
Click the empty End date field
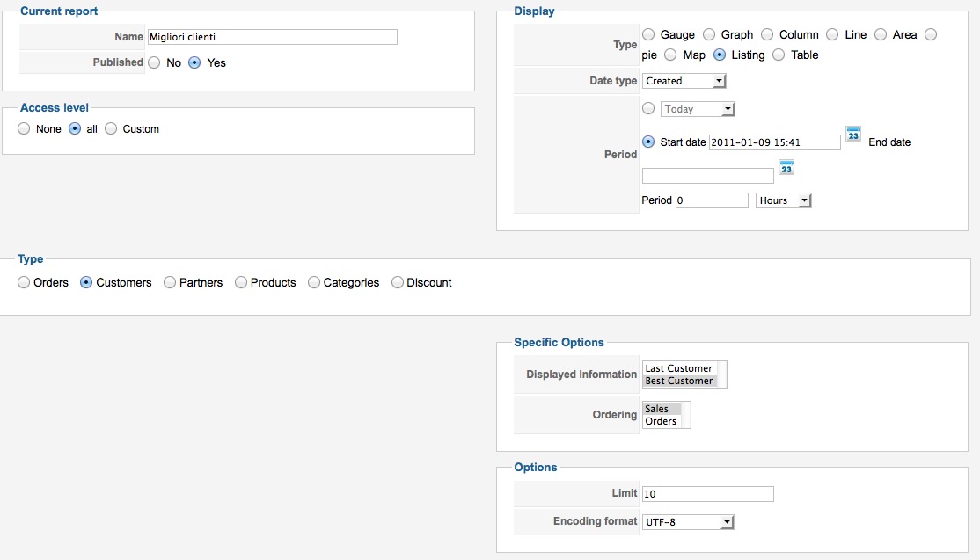(708, 176)
